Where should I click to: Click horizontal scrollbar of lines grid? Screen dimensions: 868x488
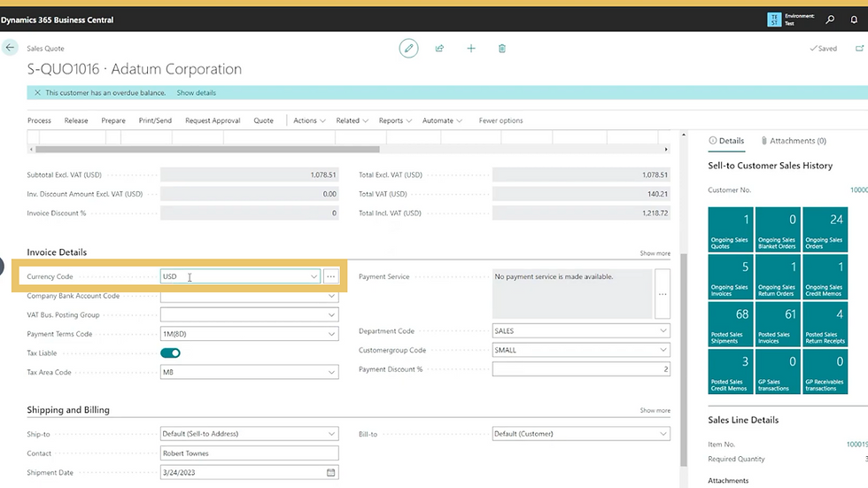pyautogui.click(x=207, y=150)
